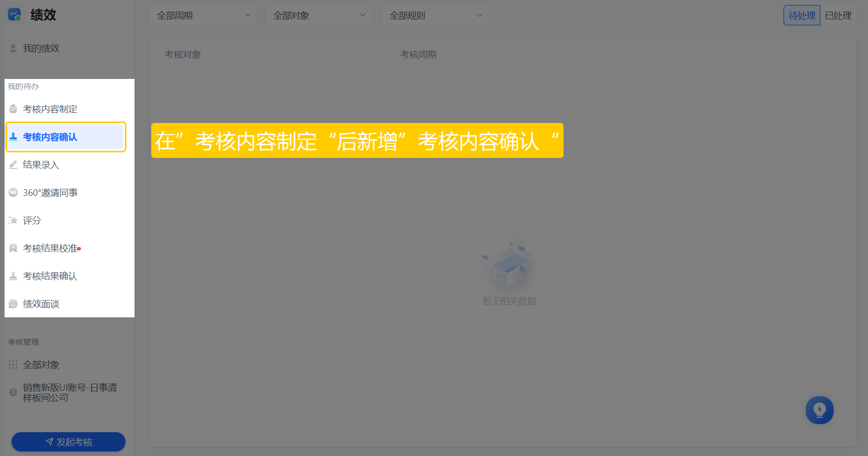The width and height of the screenshot is (868, 456).
Task: Switch to the 已处理 tab
Action: [x=838, y=15]
